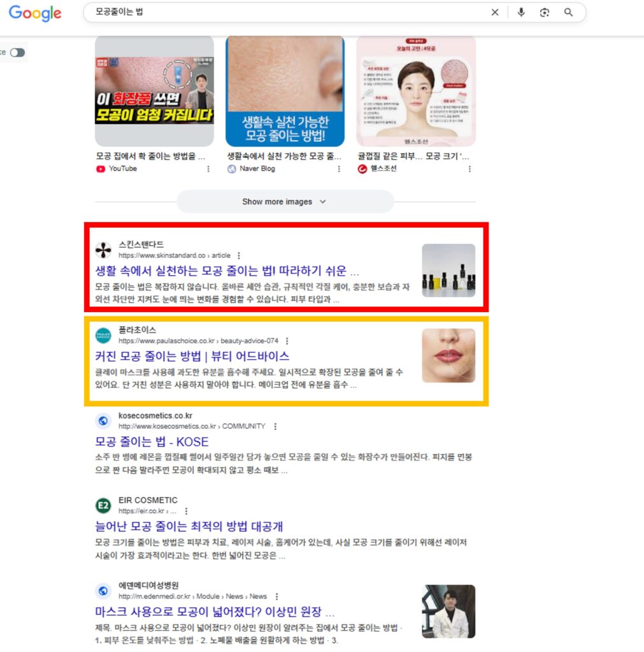Open the 늘어난 모공 줄이는 최적의 방법 result

pyautogui.click(x=189, y=527)
